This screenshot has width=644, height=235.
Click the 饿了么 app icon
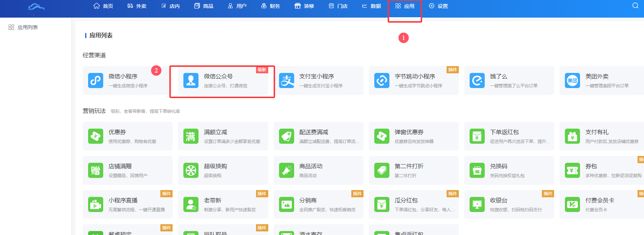(477, 80)
